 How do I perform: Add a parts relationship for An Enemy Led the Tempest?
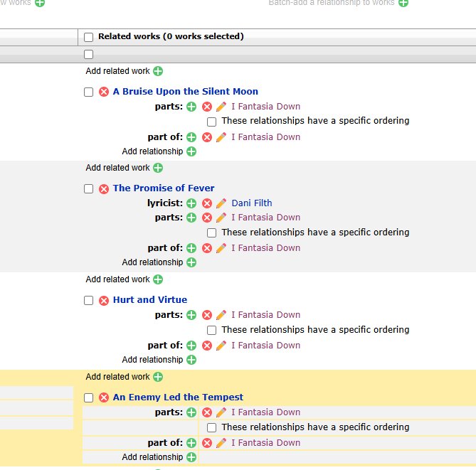point(191,412)
